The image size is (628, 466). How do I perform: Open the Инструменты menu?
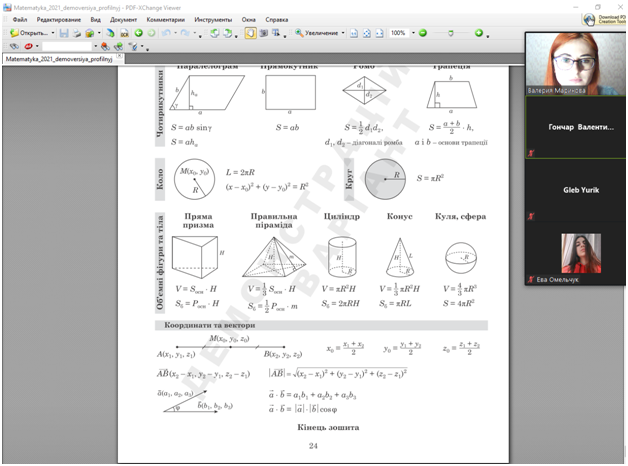(x=214, y=19)
